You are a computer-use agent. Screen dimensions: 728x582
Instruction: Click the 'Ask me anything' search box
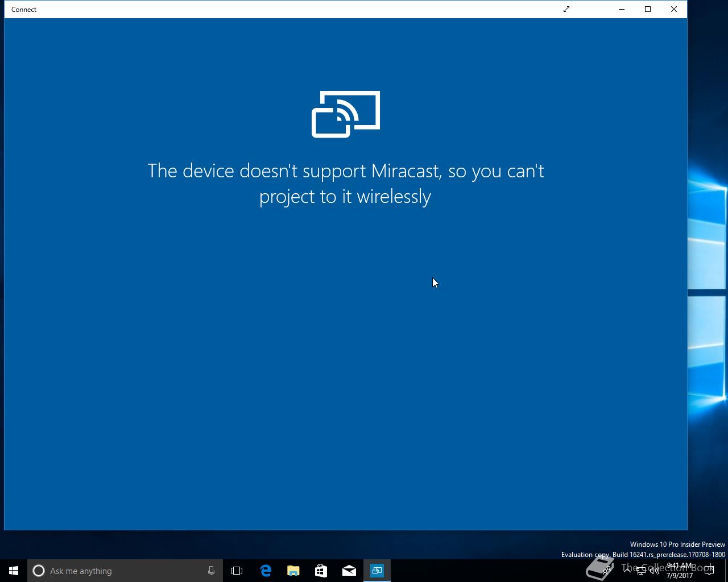coord(125,571)
